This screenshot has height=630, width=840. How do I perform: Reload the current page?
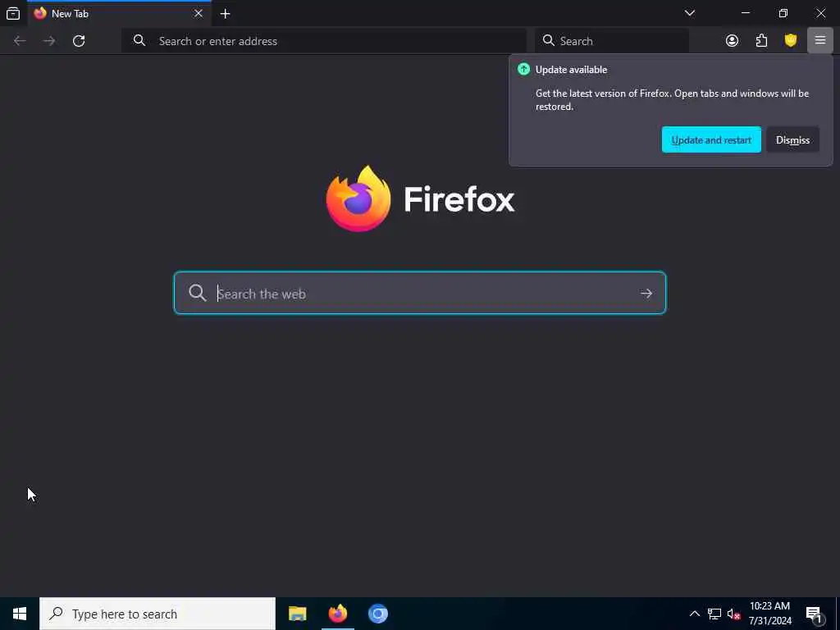click(79, 41)
